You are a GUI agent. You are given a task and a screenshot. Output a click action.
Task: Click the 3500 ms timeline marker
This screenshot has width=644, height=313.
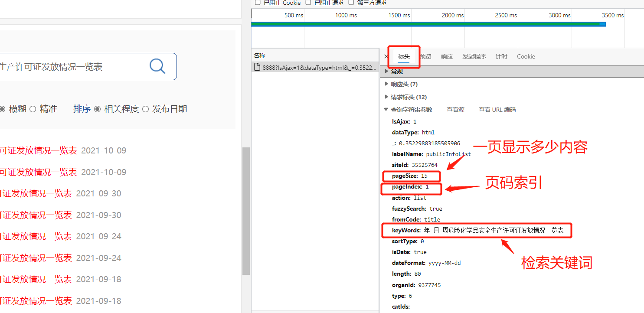coord(613,15)
